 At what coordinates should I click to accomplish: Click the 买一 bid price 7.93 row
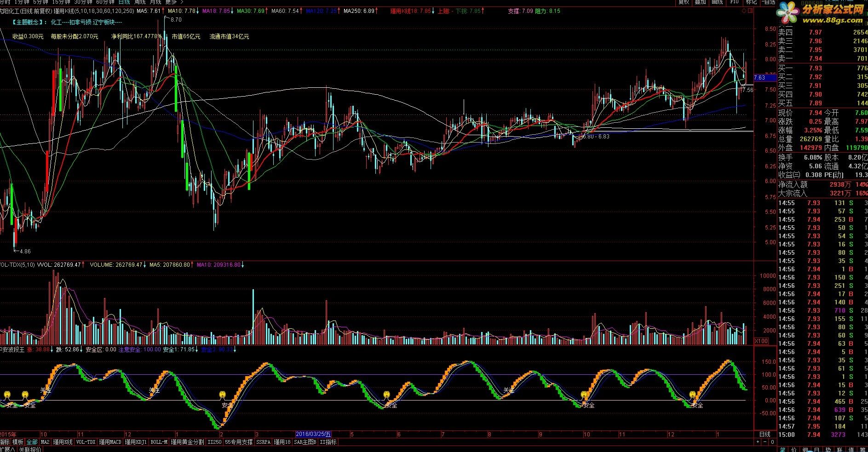[822, 68]
